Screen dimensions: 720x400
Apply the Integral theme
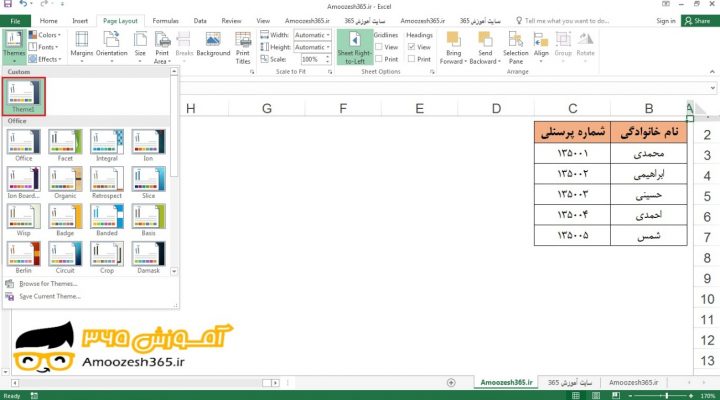[107, 145]
